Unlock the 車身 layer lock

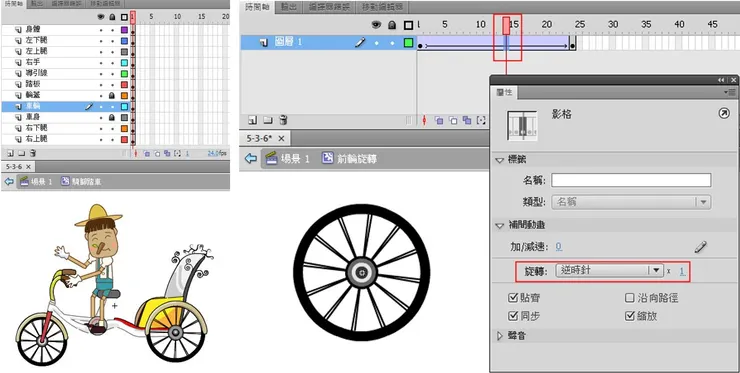[112, 117]
